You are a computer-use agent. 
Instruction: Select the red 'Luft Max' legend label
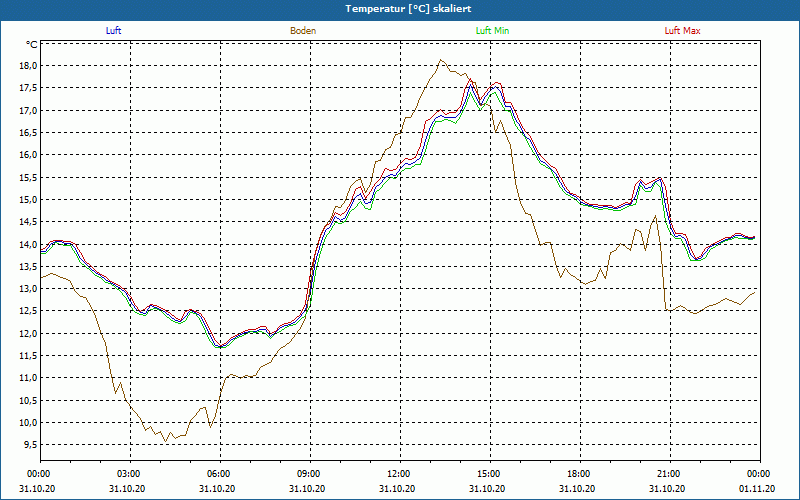coord(682,31)
